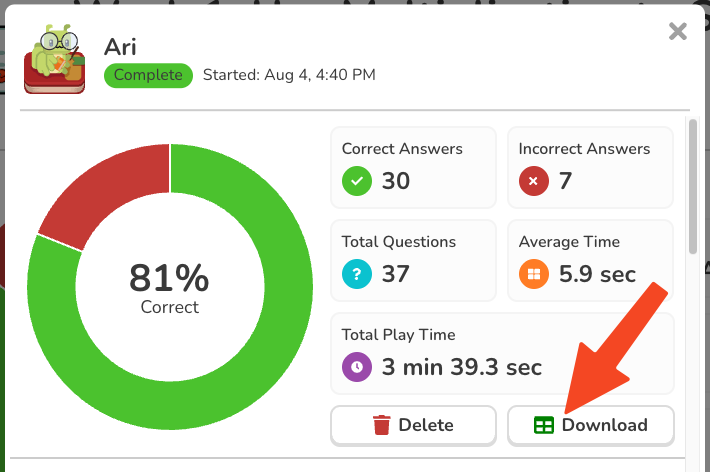The width and height of the screenshot is (710, 472).
Task: Click the teal question mark Total Questions icon
Action: coord(357,273)
